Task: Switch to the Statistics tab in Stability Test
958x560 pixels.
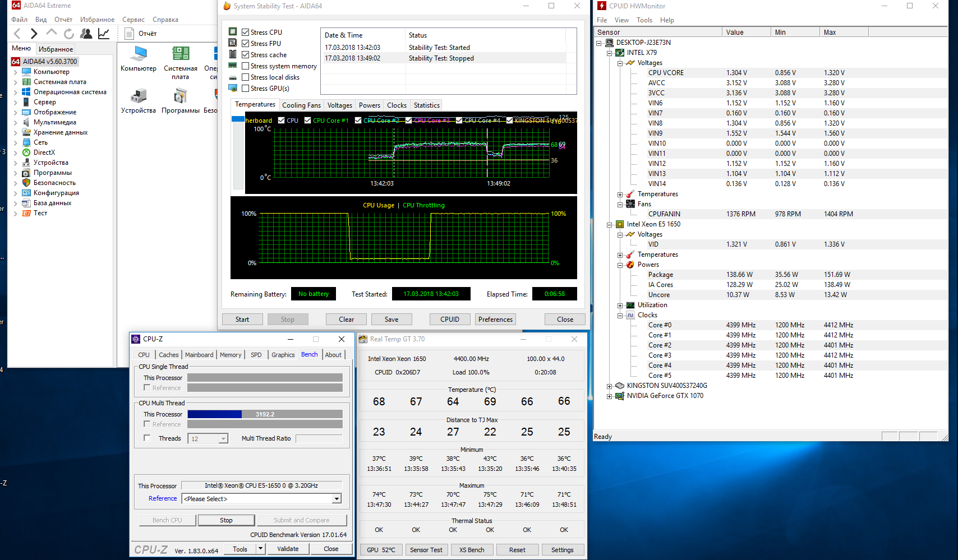Action: pyautogui.click(x=427, y=105)
